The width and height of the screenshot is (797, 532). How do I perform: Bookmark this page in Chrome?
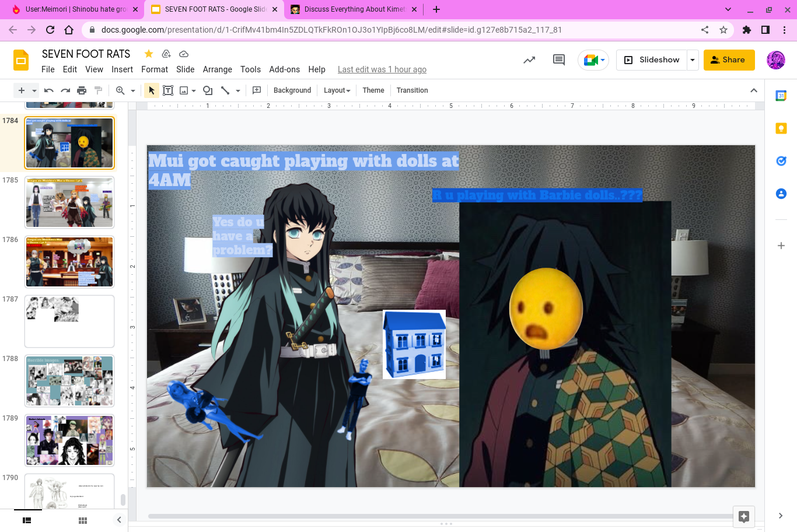click(x=723, y=30)
